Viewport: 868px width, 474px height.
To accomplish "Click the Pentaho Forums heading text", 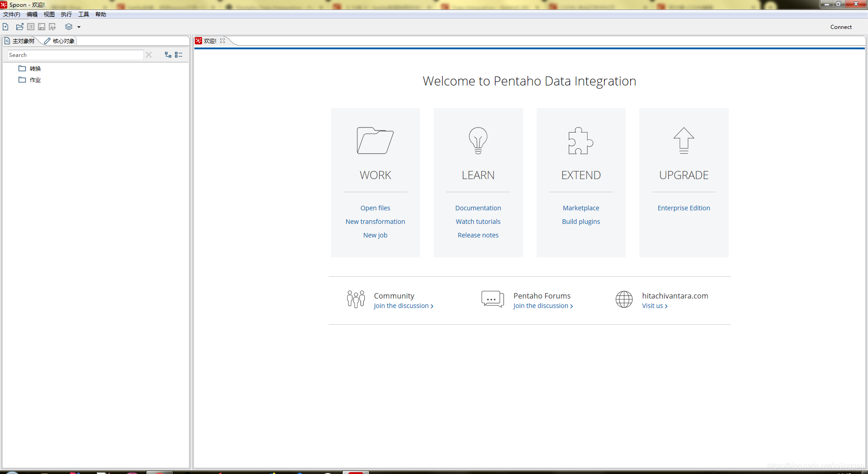I will click(542, 296).
